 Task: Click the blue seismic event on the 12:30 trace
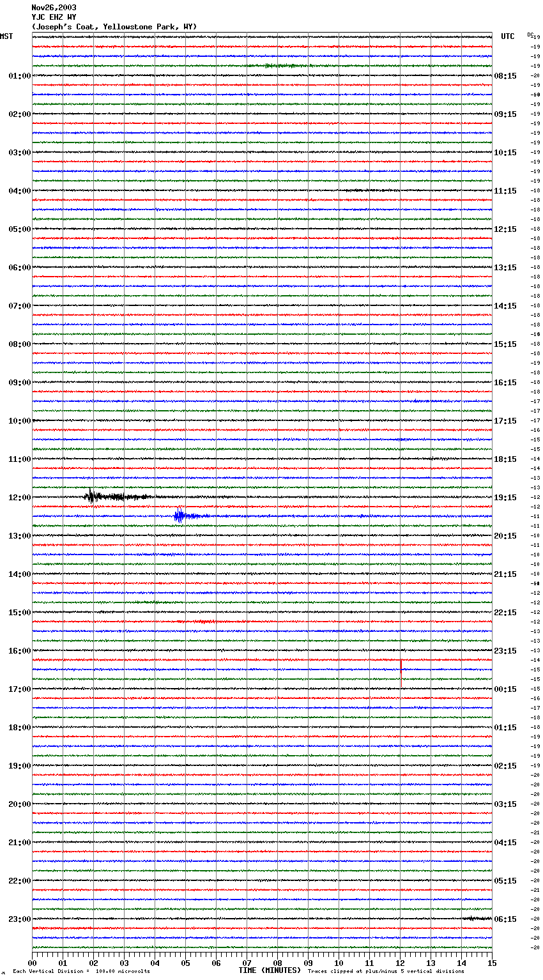click(x=190, y=516)
